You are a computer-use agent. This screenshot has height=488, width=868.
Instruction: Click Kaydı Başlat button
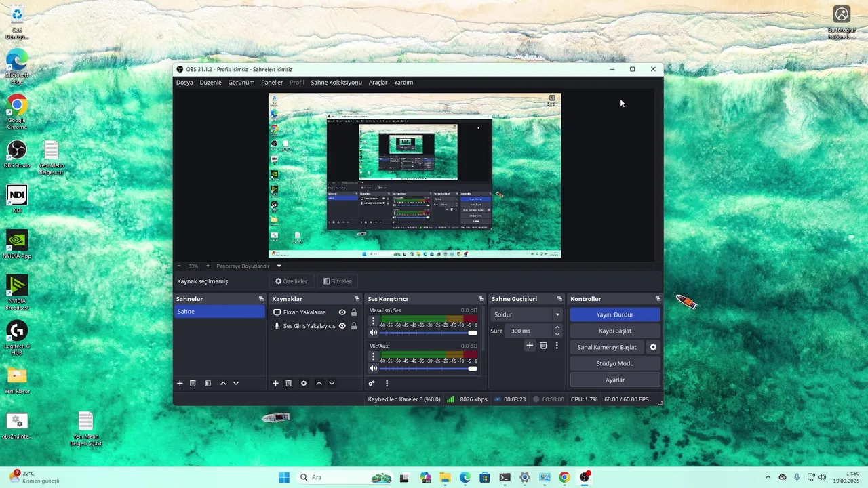coord(615,331)
